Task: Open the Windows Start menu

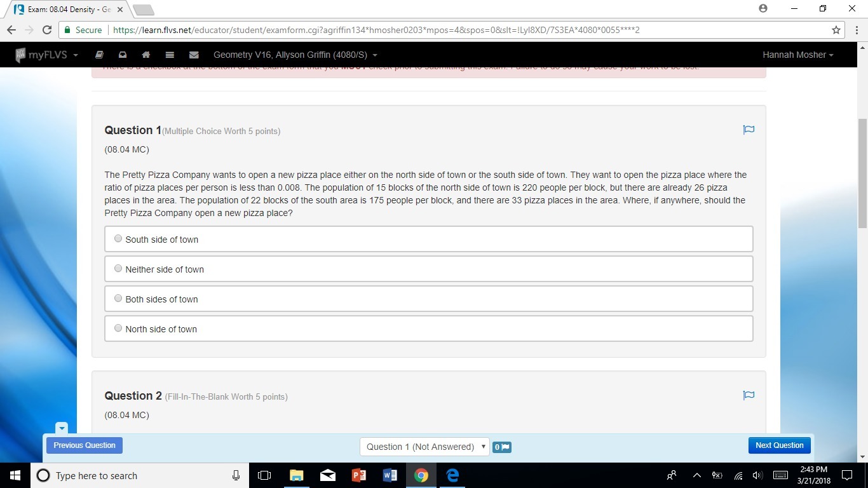Action: (x=15, y=475)
